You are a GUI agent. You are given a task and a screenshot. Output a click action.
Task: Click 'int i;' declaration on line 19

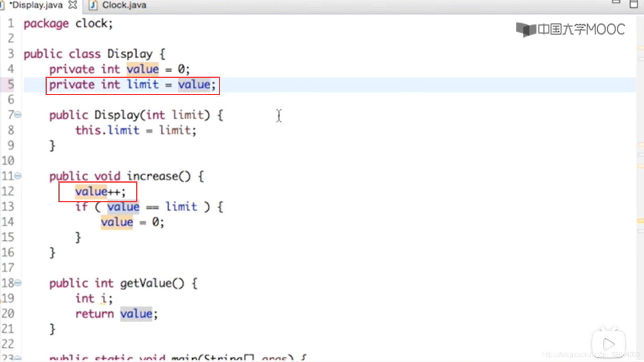pos(94,299)
